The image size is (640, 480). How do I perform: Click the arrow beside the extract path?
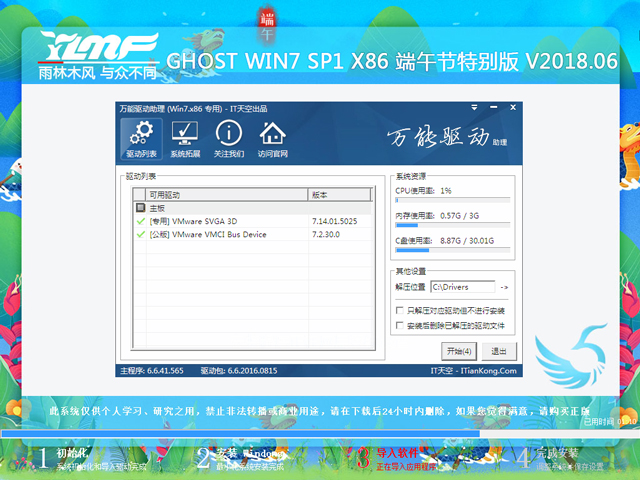(505, 288)
